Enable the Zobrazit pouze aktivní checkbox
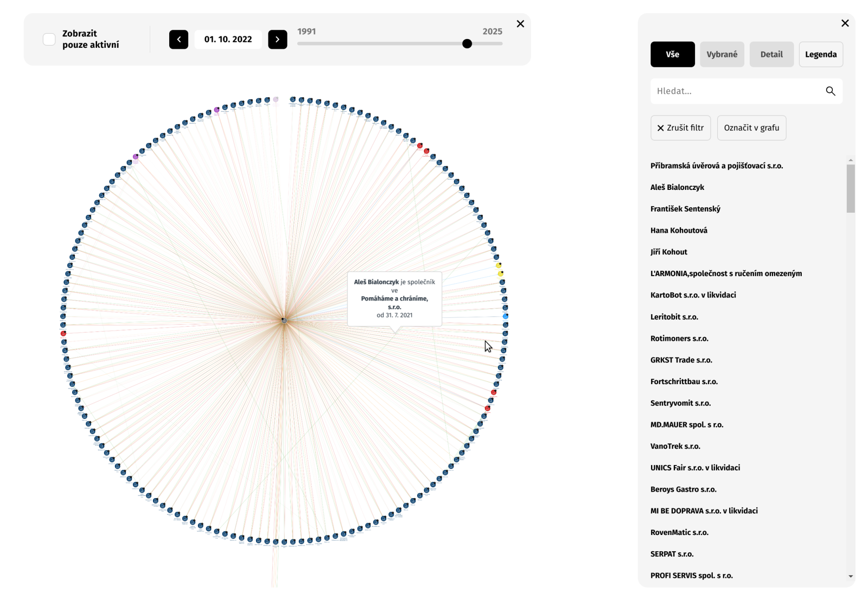868x599 pixels. (x=49, y=40)
